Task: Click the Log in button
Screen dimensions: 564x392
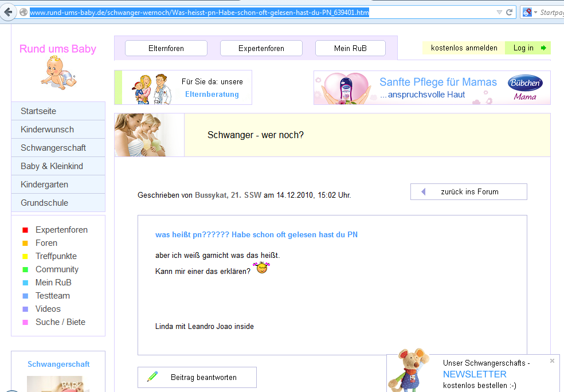Action: pos(527,48)
